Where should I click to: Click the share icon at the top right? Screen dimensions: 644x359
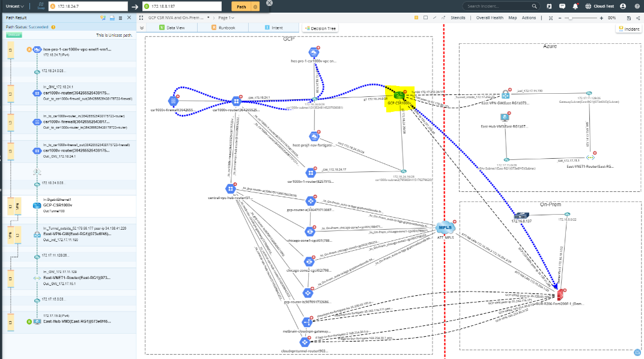pyautogui.click(x=638, y=18)
